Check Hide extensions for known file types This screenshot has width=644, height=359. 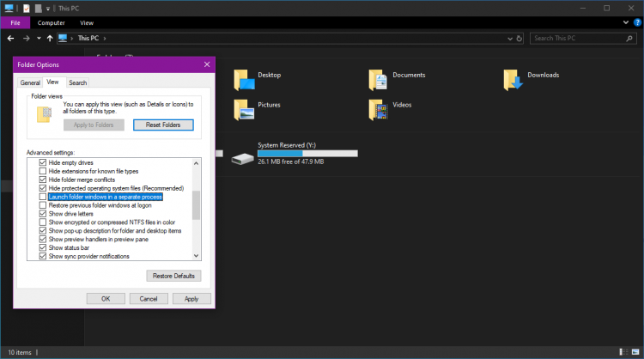(43, 171)
